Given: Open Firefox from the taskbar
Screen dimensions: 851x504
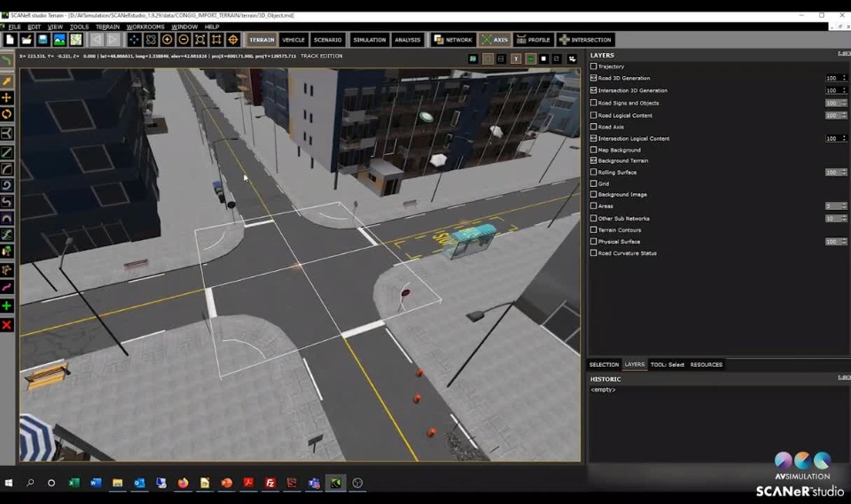Looking at the screenshot, I should tap(183, 483).
